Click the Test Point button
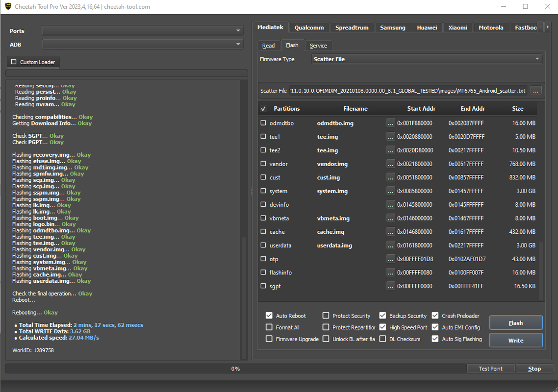 click(490, 369)
